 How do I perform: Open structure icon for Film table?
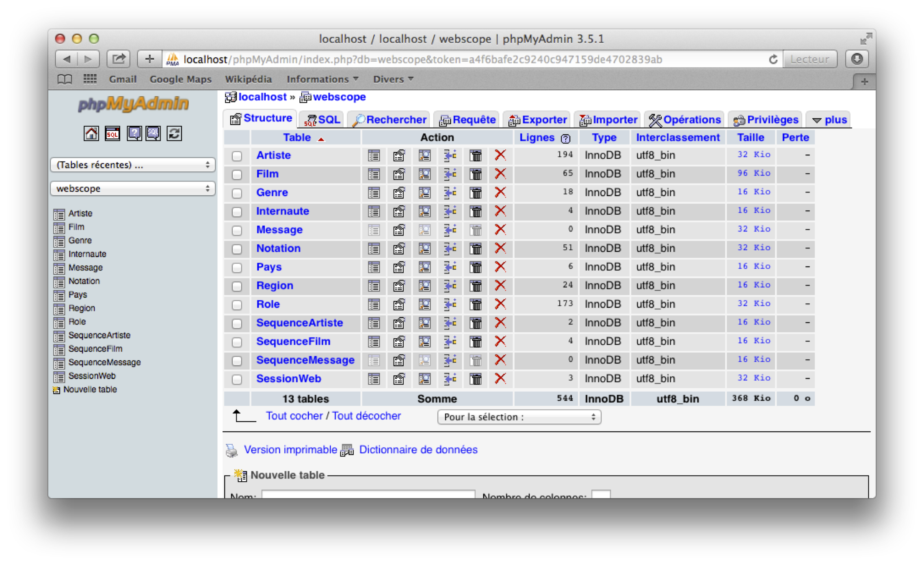[399, 174]
